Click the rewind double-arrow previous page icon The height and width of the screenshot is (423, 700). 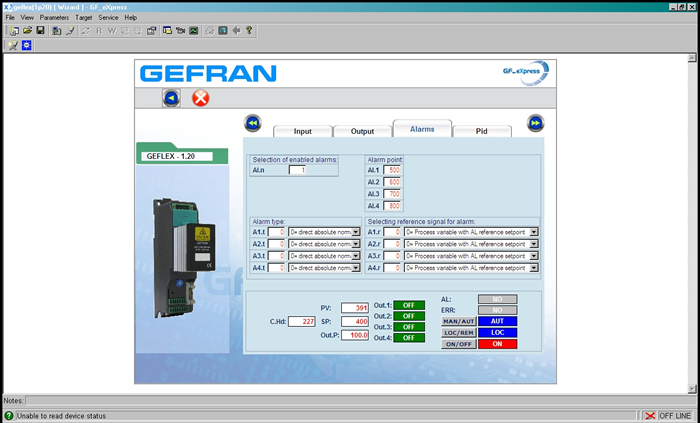coord(253,123)
